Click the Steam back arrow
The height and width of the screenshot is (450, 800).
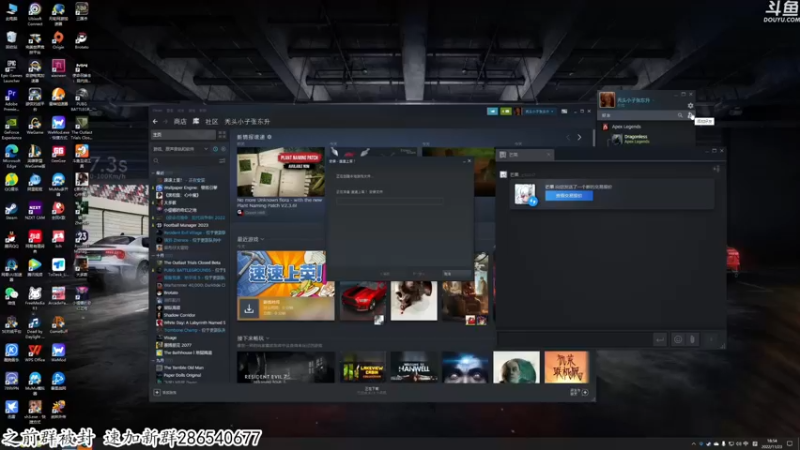[x=156, y=121]
